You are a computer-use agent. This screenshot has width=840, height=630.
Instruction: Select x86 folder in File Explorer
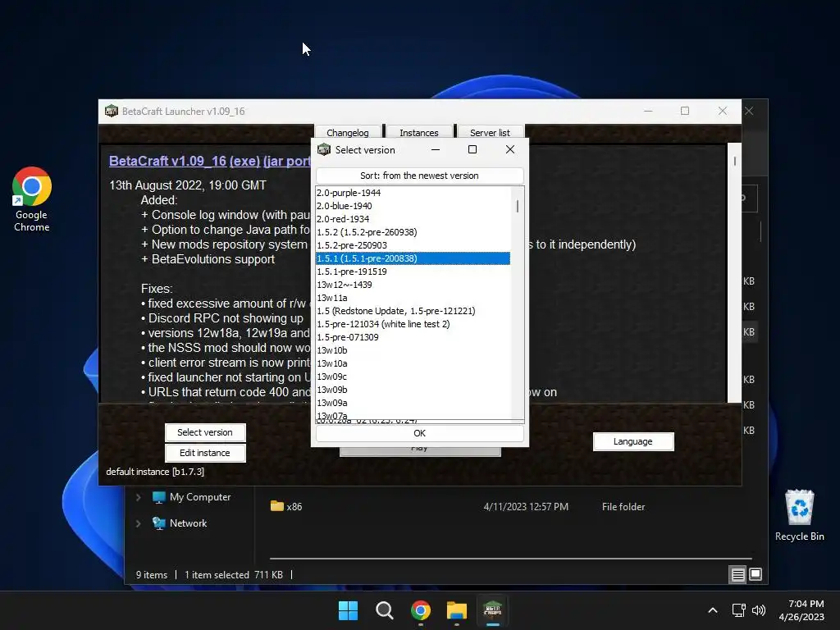pos(286,507)
